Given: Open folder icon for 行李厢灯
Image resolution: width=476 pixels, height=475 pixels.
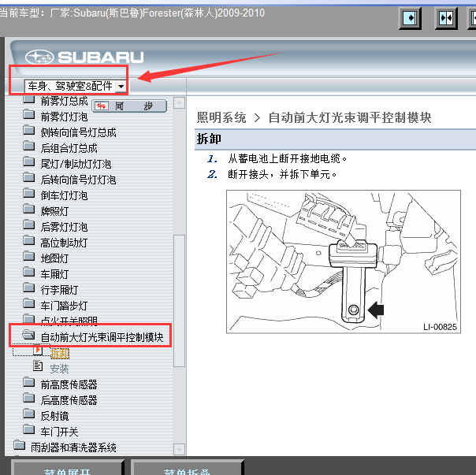Looking at the screenshot, I should 29,288.
